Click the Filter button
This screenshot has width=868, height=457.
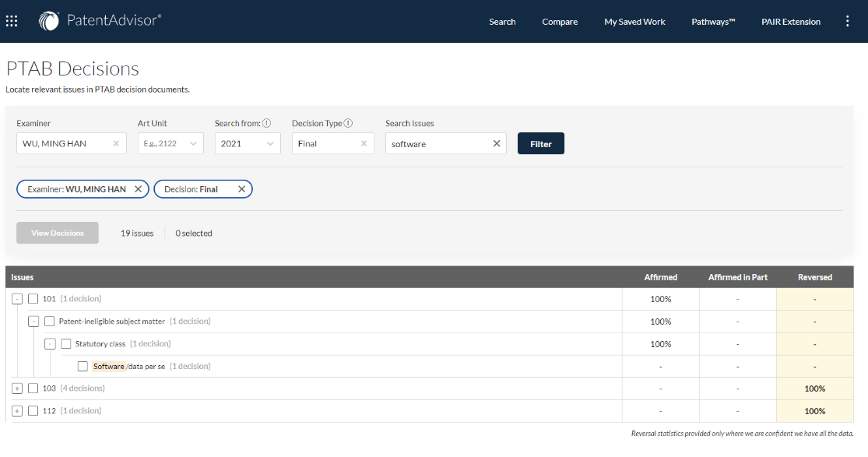(540, 143)
